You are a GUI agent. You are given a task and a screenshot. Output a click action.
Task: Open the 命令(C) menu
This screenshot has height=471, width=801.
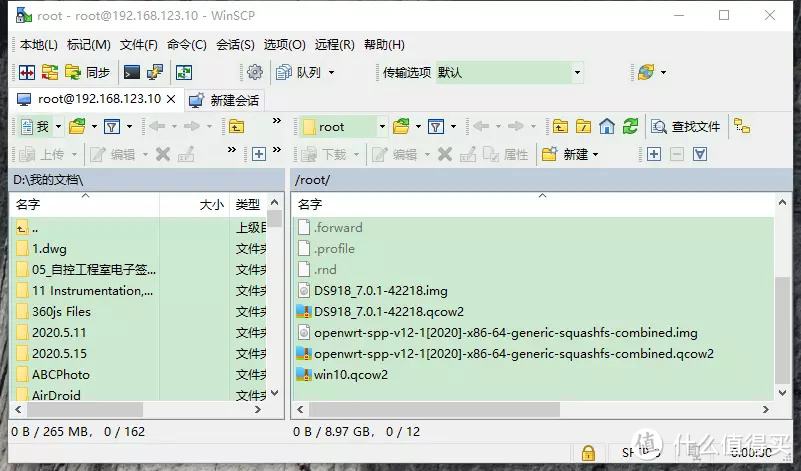186,45
